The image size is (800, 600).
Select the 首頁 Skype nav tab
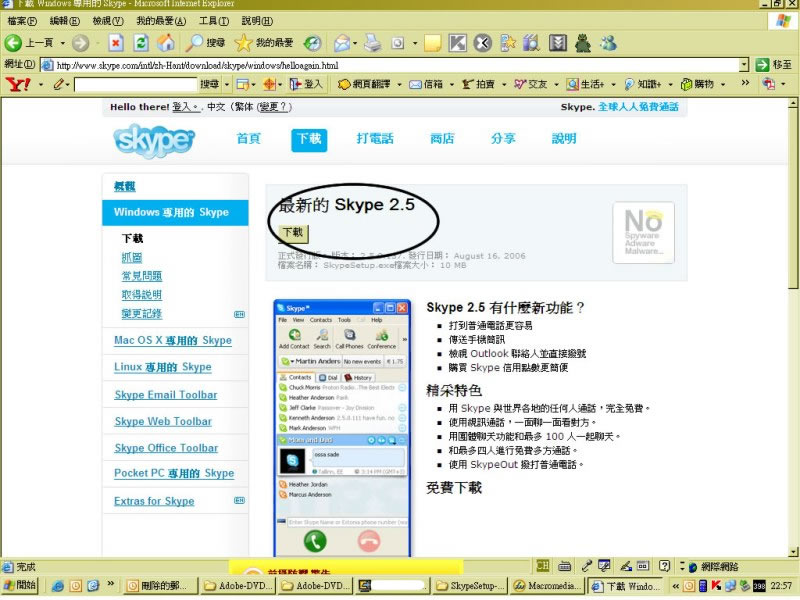coord(248,139)
